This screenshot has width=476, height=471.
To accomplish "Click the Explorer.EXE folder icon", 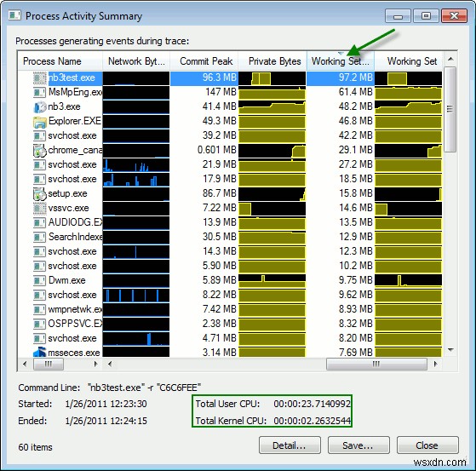I will (x=39, y=122).
